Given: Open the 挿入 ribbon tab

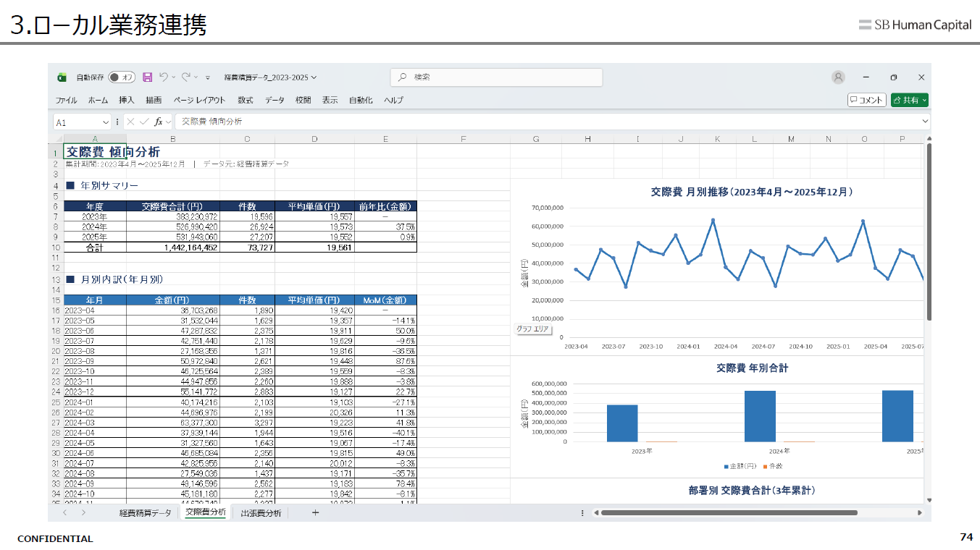Looking at the screenshot, I should tap(127, 101).
